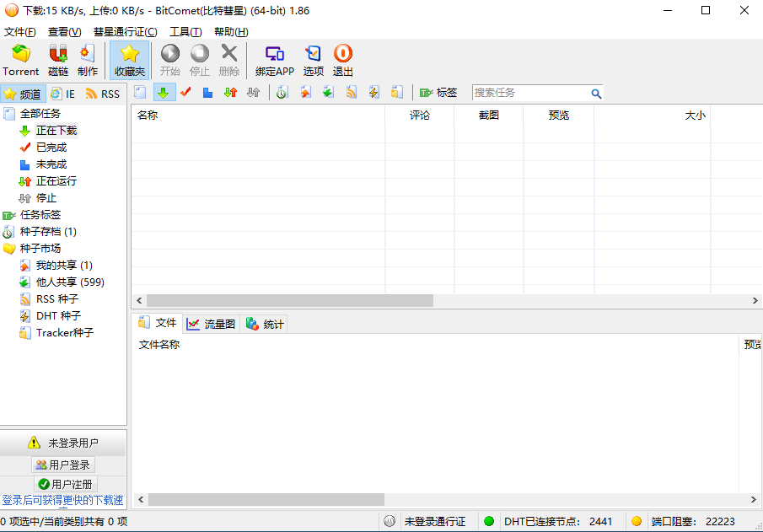This screenshot has height=532, width=763.
Task: Switch to the traffic chart (流量图) tab
Action: (x=212, y=323)
